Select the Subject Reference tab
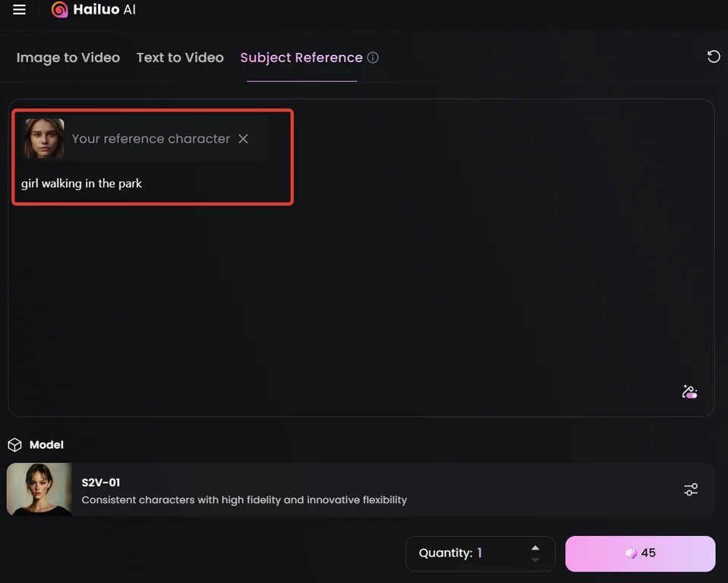 tap(301, 58)
